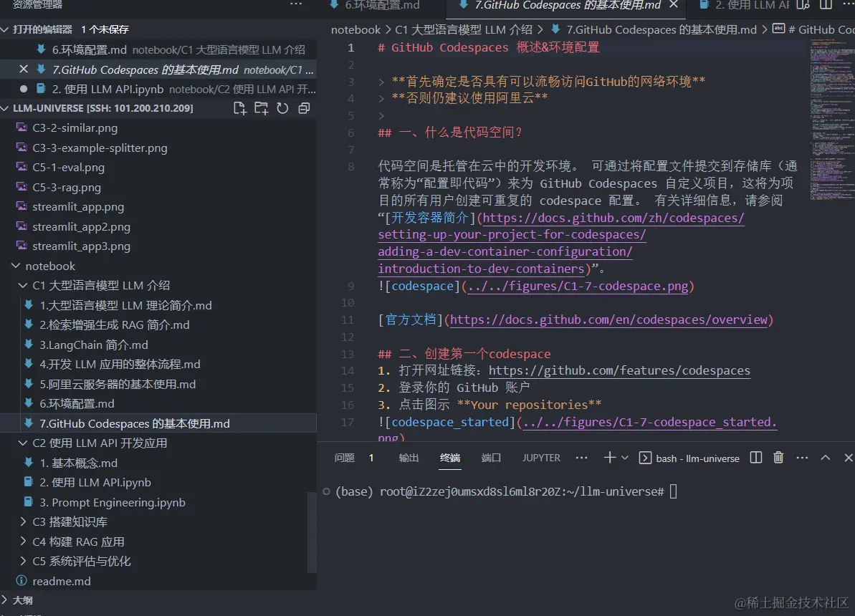Follow the github.com/features/codespaces link
This screenshot has height=616, width=855.
619,371
